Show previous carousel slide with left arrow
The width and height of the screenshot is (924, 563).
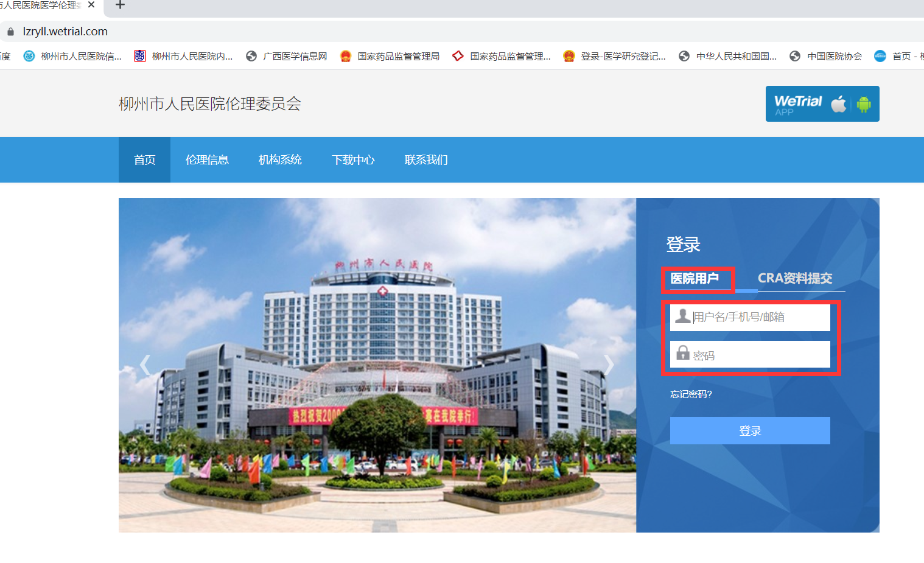[145, 365]
